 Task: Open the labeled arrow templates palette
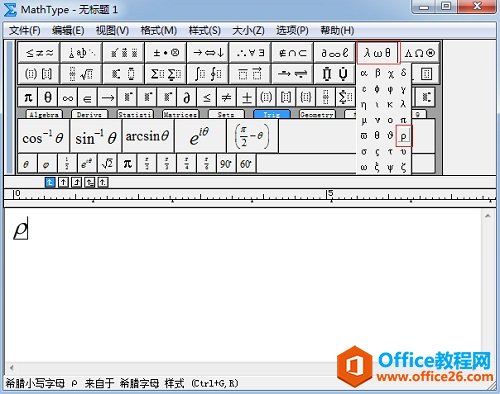pos(293,74)
